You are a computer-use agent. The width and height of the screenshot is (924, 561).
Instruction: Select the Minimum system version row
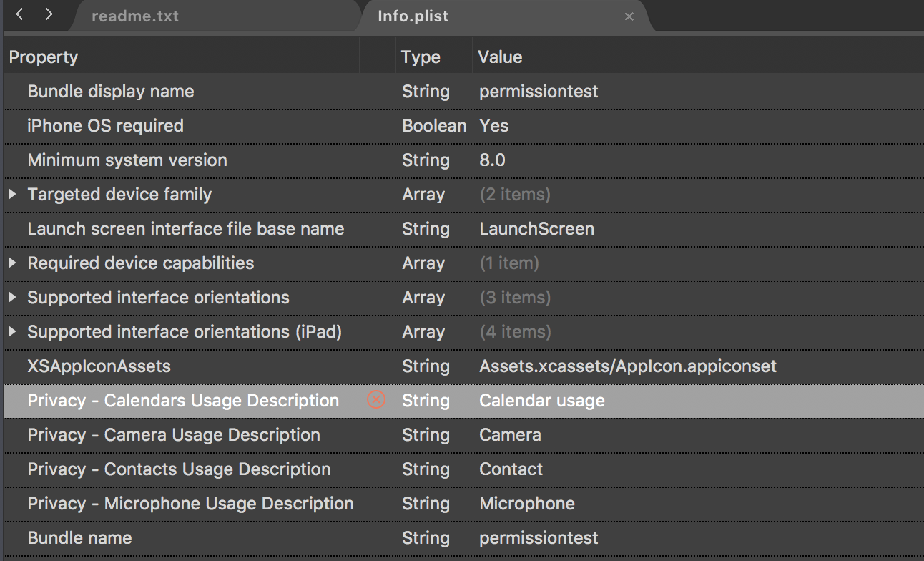tap(127, 160)
